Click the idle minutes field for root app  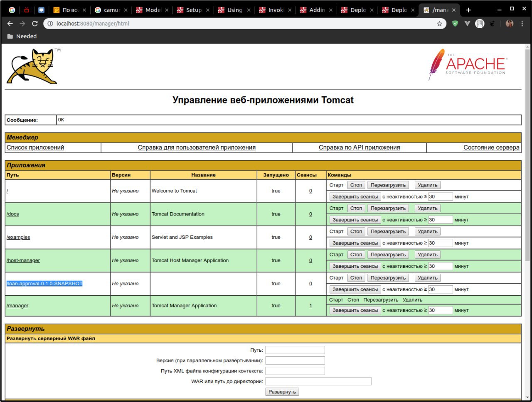click(x=440, y=197)
